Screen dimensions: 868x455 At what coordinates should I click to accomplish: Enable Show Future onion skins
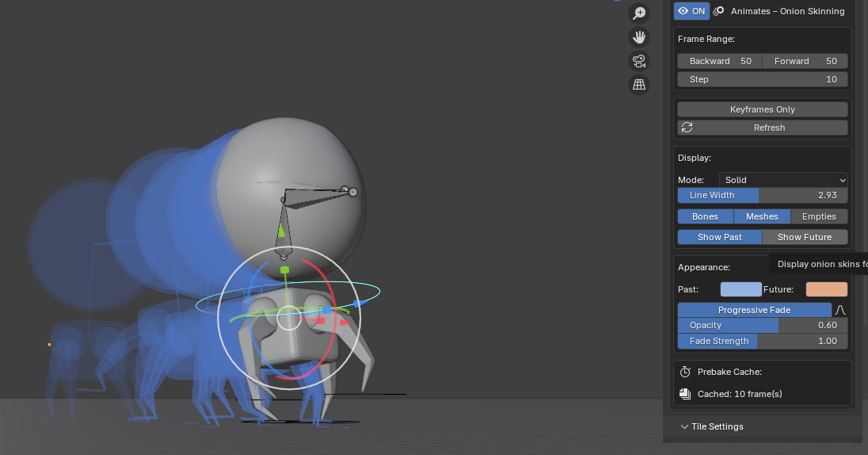pos(805,237)
